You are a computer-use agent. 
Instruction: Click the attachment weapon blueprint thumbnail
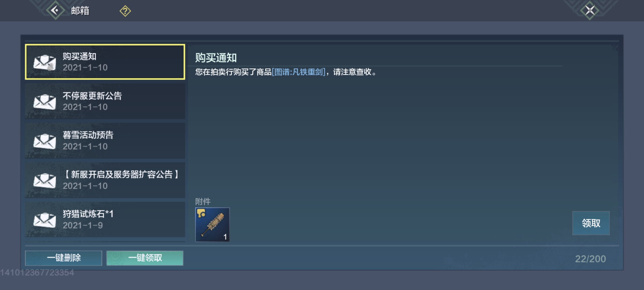click(212, 224)
